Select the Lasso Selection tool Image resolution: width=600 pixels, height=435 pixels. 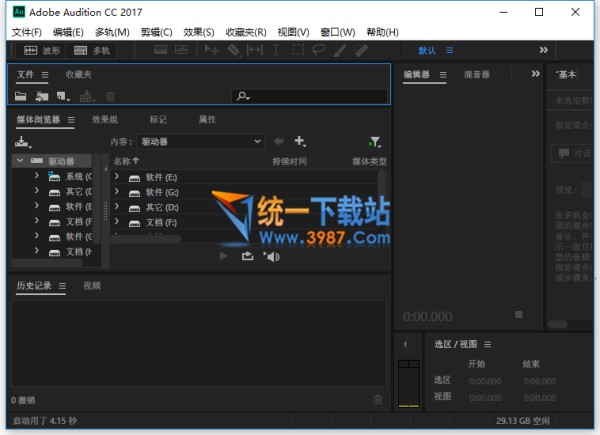coord(319,50)
